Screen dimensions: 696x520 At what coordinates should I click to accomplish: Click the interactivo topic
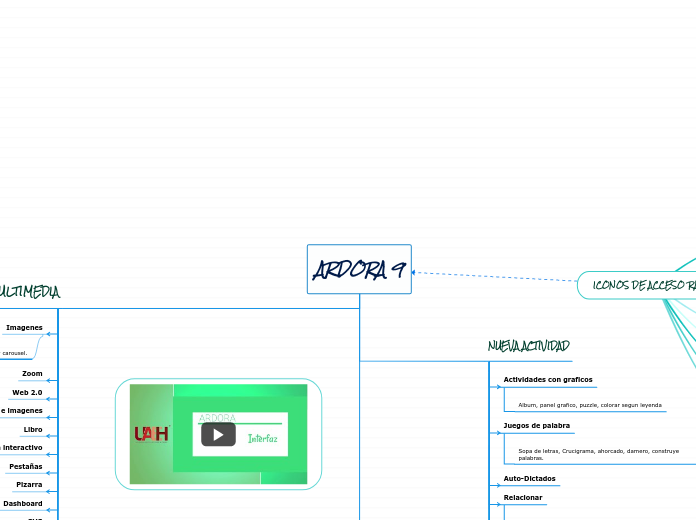click(x=21, y=448)
